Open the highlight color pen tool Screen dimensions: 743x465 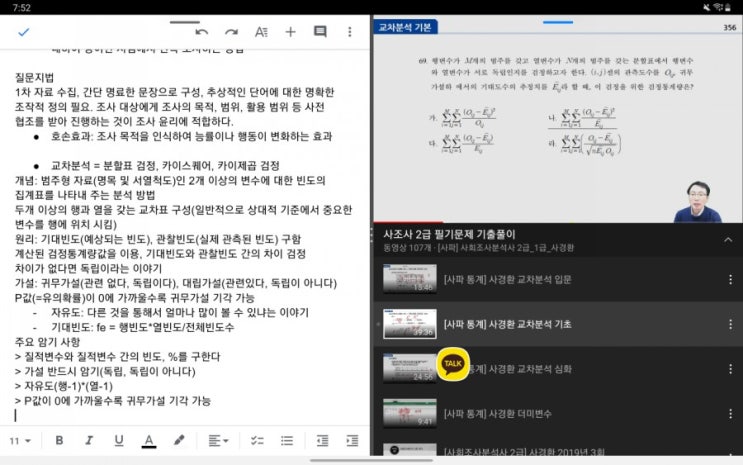[179, 440]
